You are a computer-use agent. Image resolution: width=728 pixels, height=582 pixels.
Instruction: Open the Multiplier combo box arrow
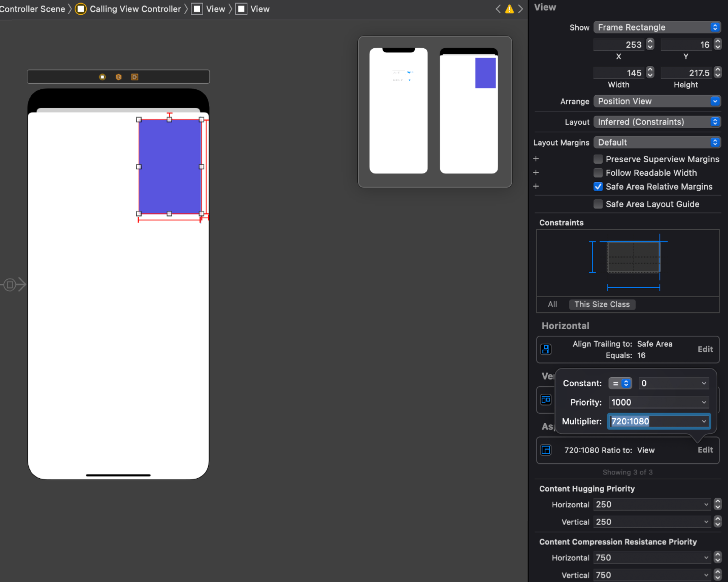[704, 421]
